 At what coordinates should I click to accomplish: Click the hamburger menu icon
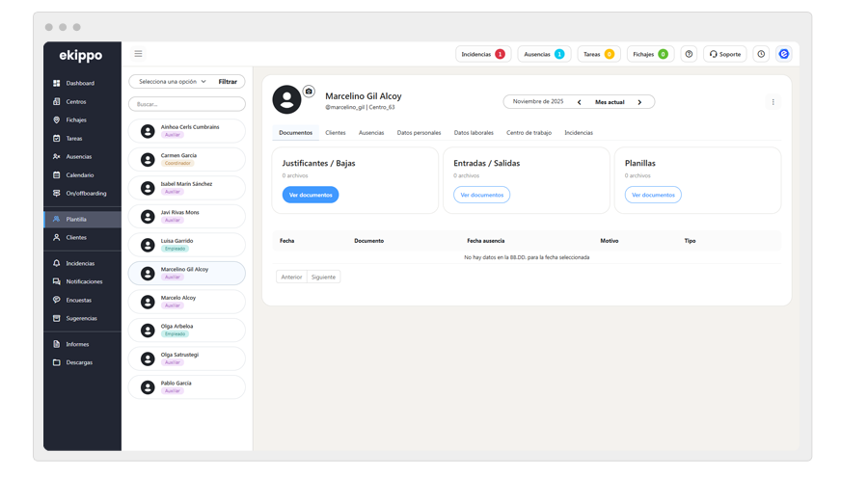pos(138,54)
